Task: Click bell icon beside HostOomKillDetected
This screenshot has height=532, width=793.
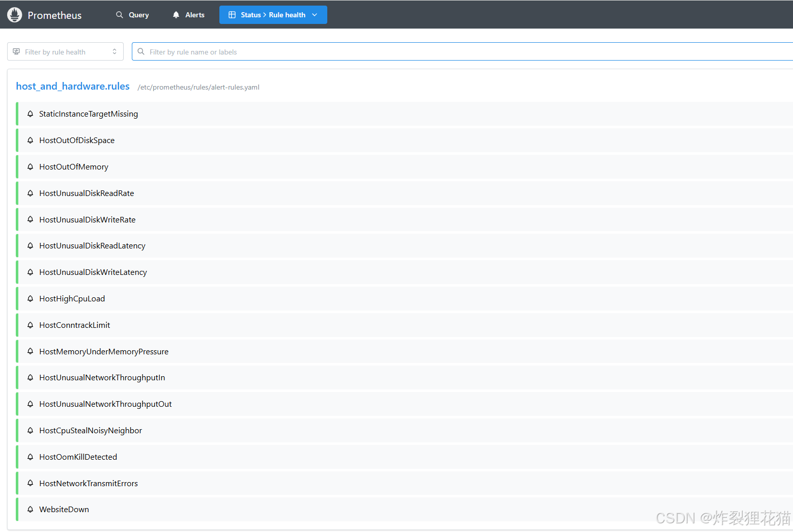Action: click(x=31, y=457)
